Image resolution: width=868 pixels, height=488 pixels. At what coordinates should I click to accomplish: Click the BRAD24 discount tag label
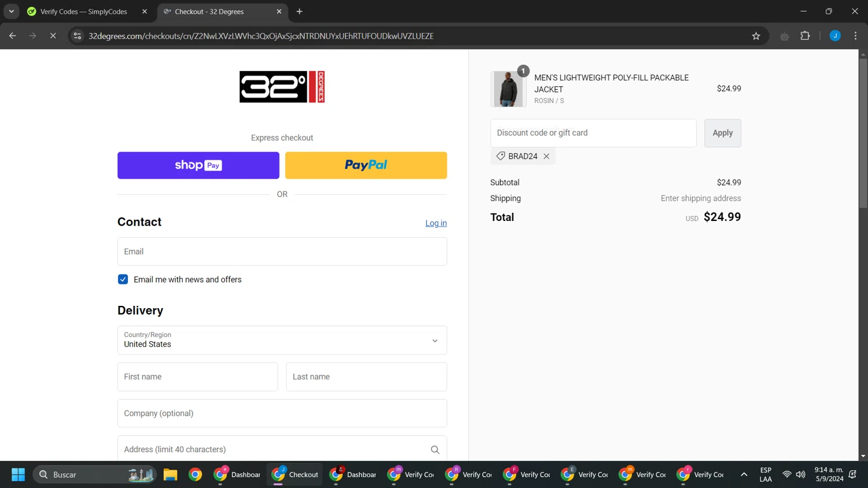click(523, 156)
